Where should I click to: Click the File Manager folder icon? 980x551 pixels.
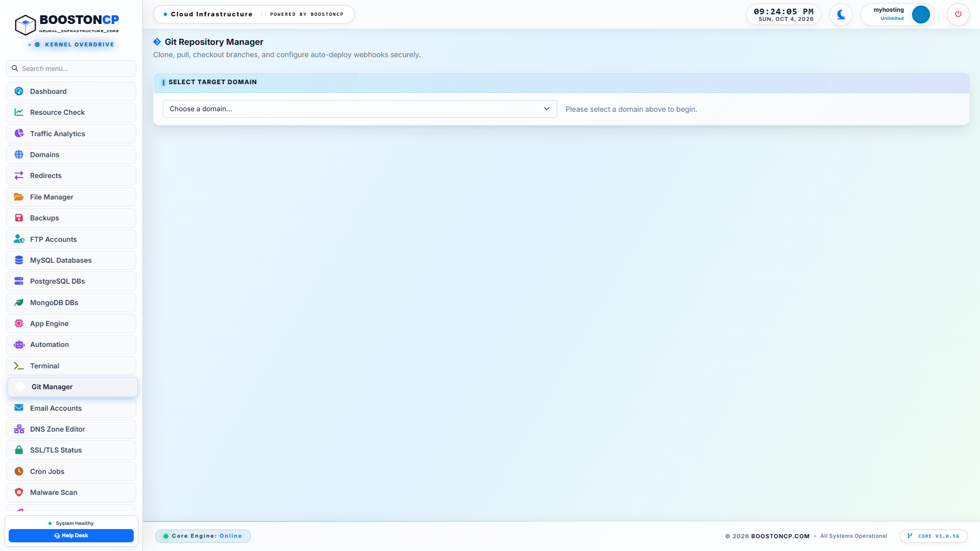[x=19, y=197]
